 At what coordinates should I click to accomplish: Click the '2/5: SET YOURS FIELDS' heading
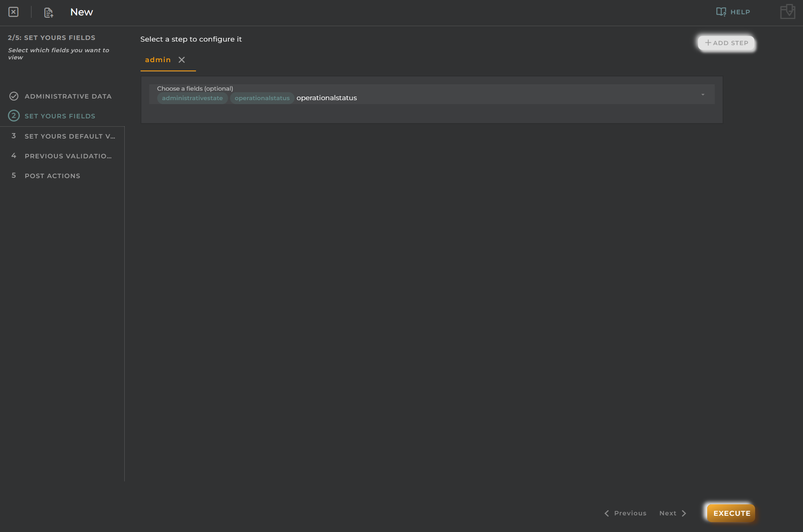pyautogui.click(x=51, y=38)
